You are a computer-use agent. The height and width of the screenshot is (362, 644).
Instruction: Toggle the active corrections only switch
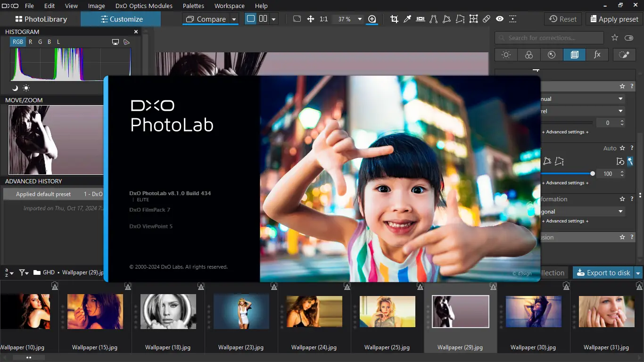tap(629, 38)
